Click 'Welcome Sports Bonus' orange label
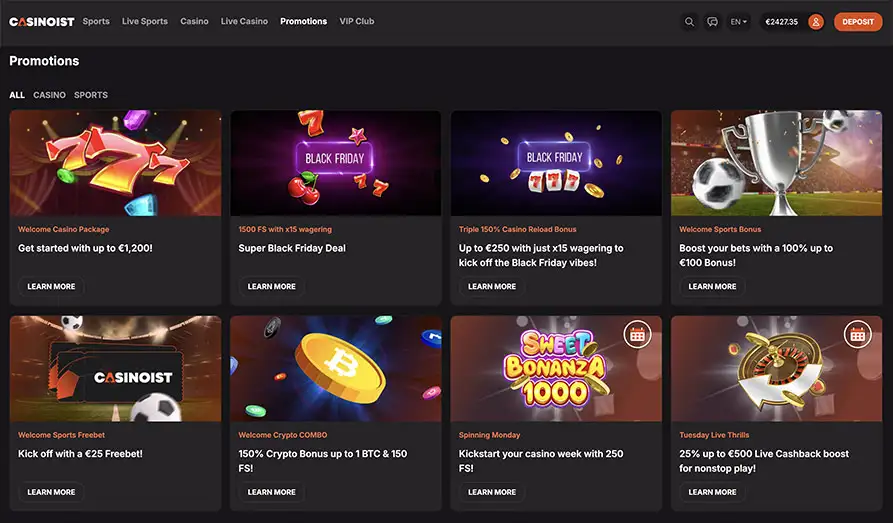893x523 pixels. click(x=720, y=229)
